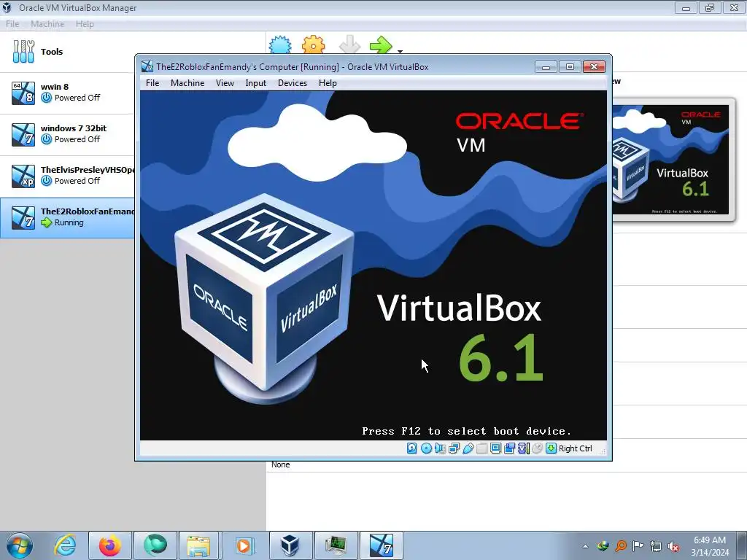Screen dimensions: 747x560
Task: Open Windows Explorer folder on taskbar
Action: [x=198, y=545]
